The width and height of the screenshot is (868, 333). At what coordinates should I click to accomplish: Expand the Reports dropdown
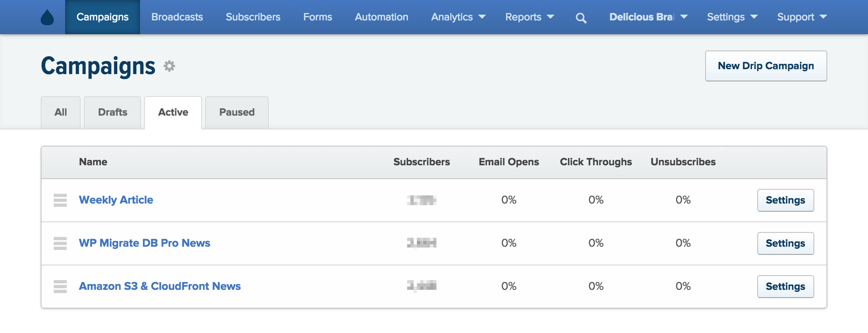pyautogui.click(x=530, y=17)
